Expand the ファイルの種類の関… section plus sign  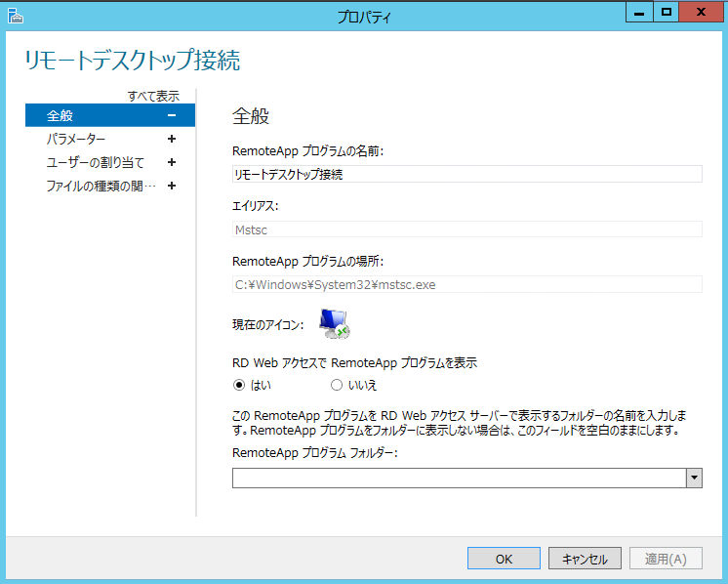172,186
